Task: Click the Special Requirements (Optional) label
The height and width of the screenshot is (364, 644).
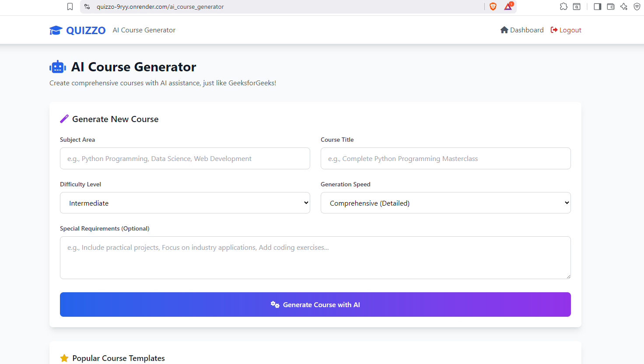Action: pyautogui.click(x=105, y=228)
